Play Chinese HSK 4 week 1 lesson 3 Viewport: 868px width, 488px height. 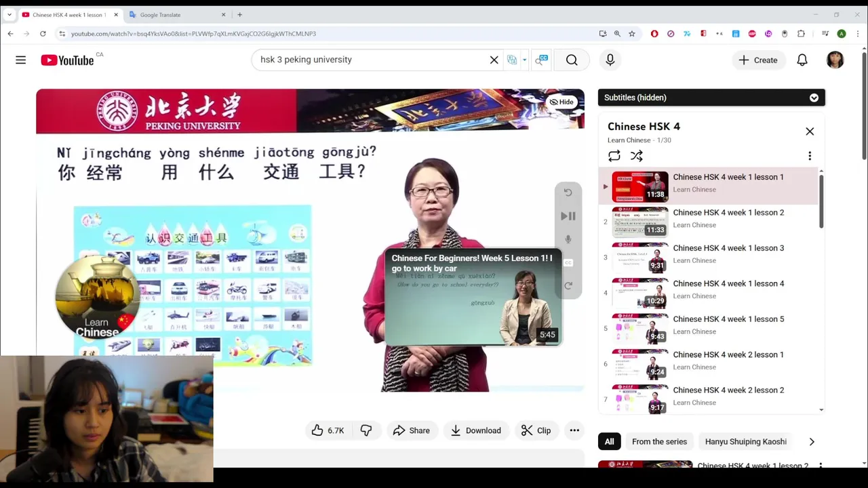(709, 257)
